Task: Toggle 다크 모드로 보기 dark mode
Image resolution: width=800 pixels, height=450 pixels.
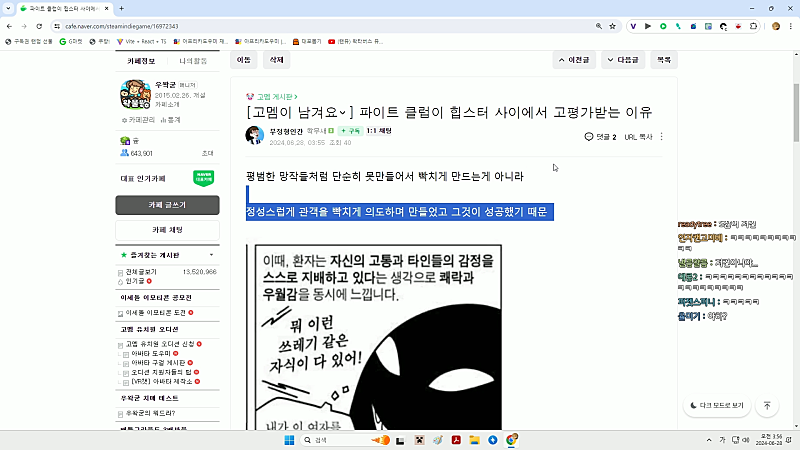Action: coord(717,406)
